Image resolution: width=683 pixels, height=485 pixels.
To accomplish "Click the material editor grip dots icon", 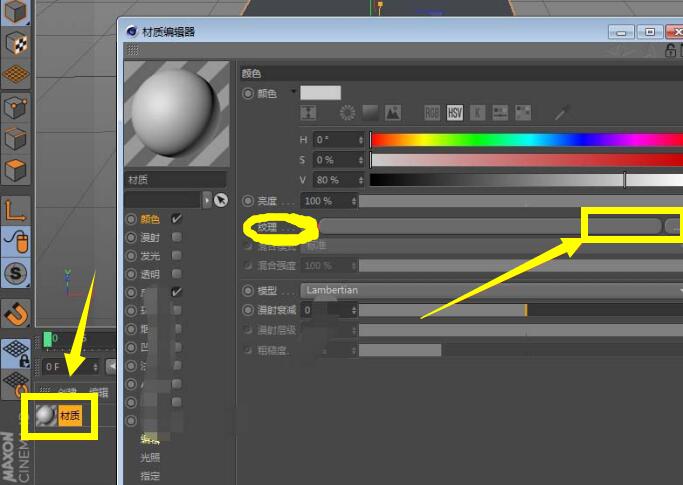I will click(133, 51).
